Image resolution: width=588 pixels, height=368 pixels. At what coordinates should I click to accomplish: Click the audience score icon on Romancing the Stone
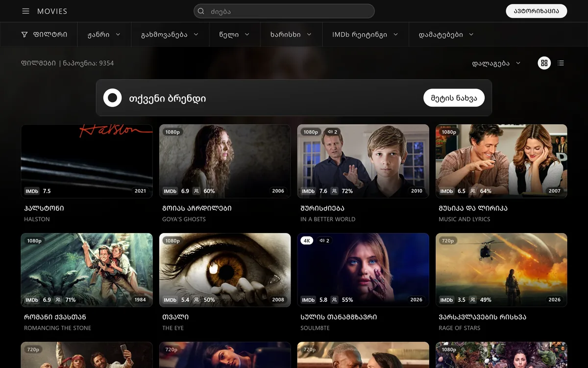tap(58, 300)
